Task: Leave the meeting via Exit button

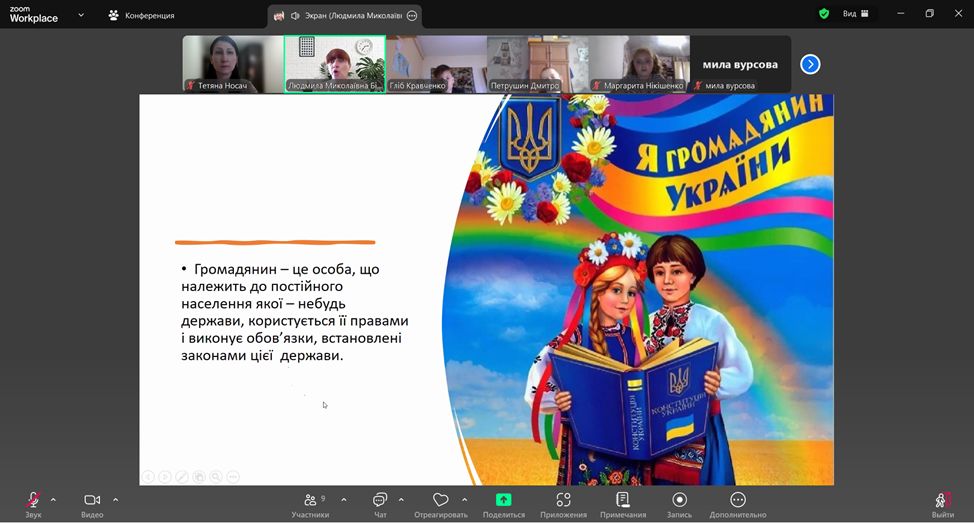Action: [942, 503]
